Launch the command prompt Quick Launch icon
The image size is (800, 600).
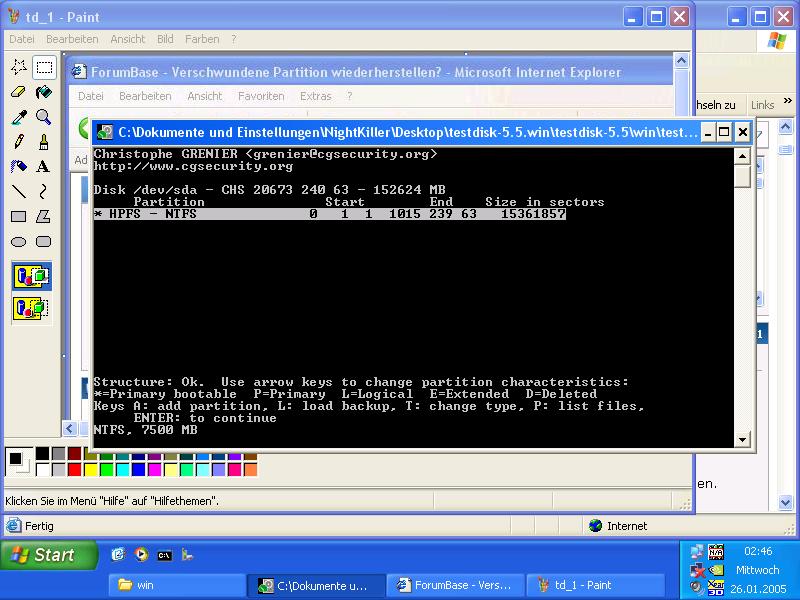[164, 555]
